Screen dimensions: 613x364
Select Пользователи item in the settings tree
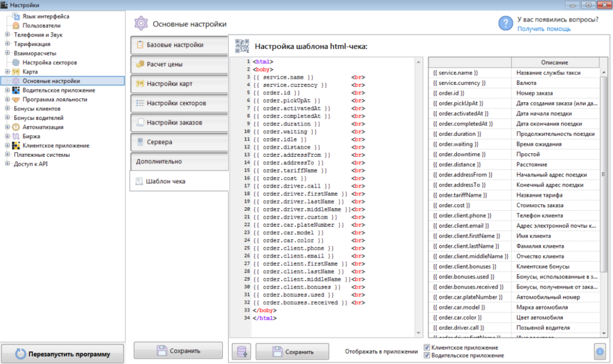pyautogui.click(x=41, y=26)
